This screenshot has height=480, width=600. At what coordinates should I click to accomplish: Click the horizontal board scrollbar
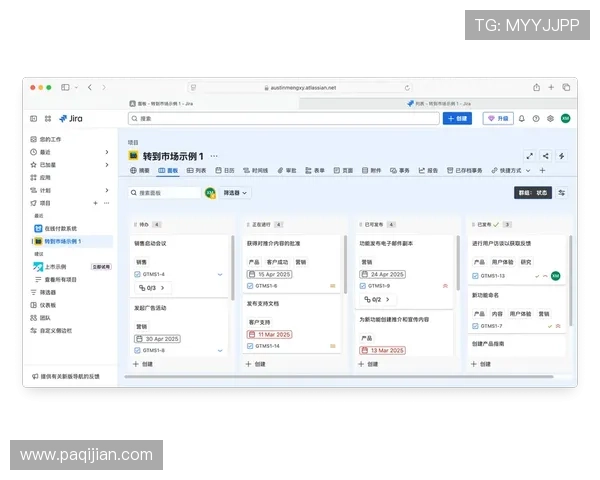[339, 377]
